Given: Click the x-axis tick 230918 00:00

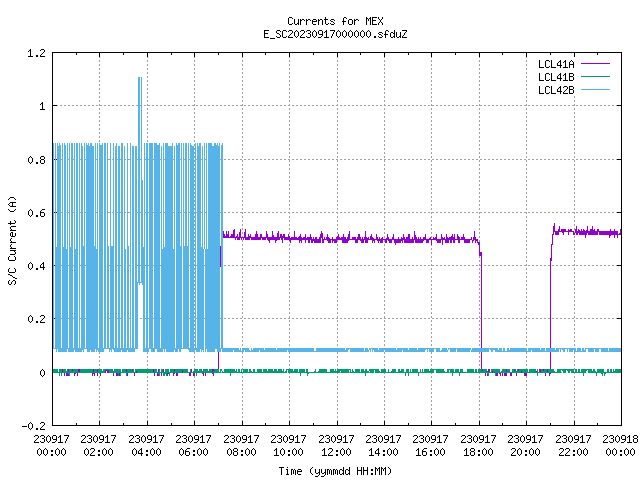Looking at the screenshot, I should (x=620, y=446).
